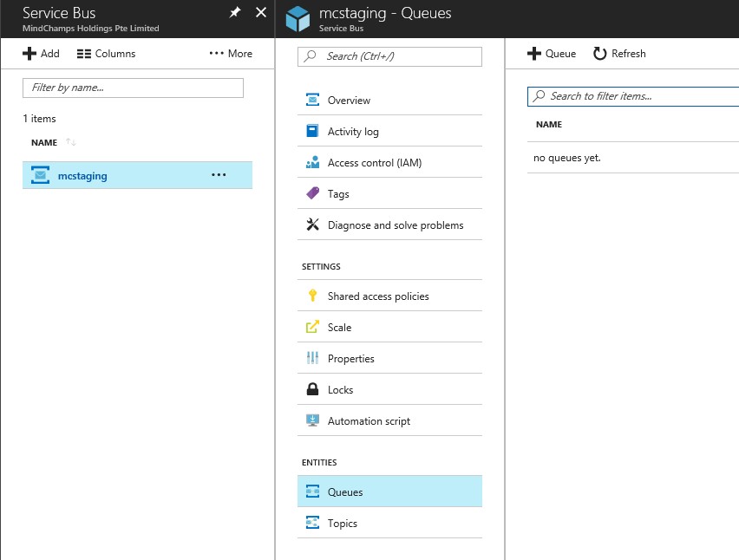The height and width of the screenshot is (560, 739).
Task: Sort namespaces by the NAME column arrows
Action: pyautogui.click(x=71, y=142)
